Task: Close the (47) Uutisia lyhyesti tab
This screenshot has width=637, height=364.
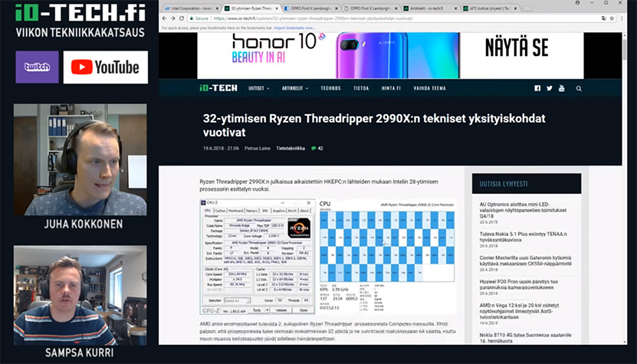Action: 516,8
